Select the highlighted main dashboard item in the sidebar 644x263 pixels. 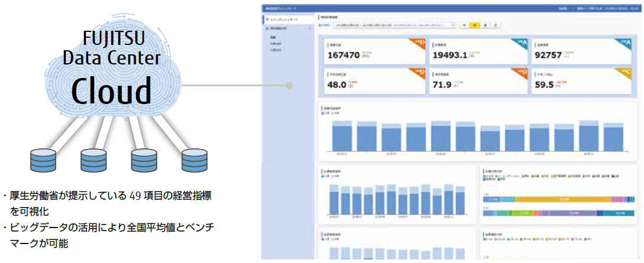pos(289,20)
